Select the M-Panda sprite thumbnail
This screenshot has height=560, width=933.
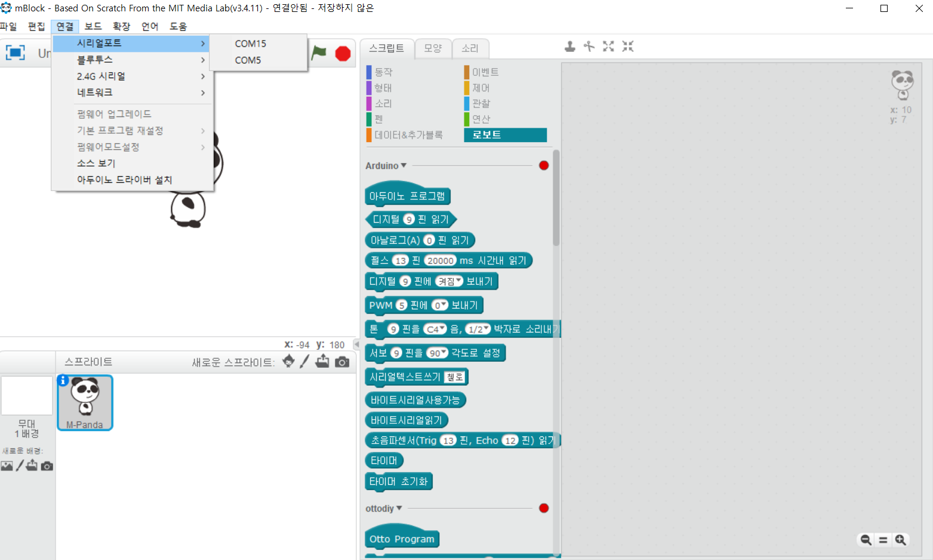(x=85, y=402)
